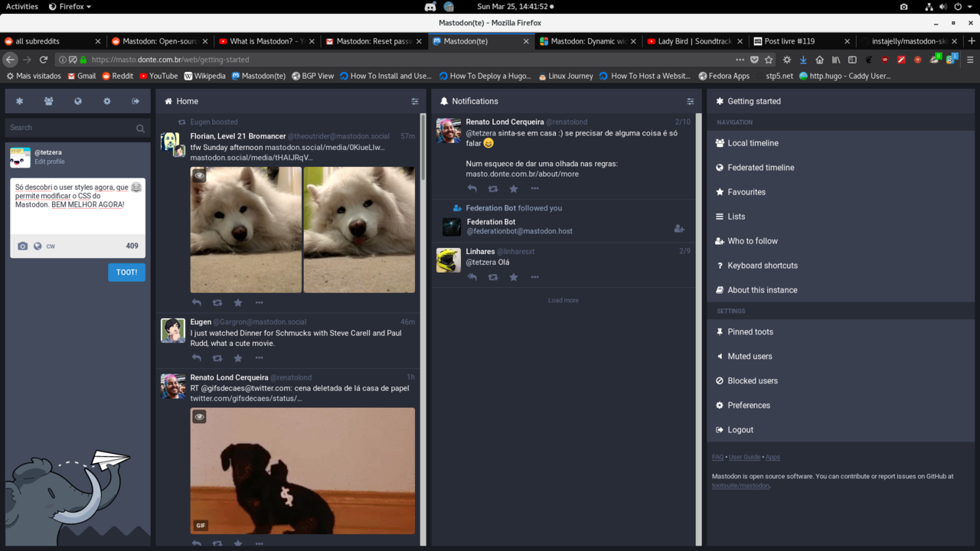
Task: Hide the samoyed images with the eye icon
Action: pyautogui.click(x=200, y=176)
